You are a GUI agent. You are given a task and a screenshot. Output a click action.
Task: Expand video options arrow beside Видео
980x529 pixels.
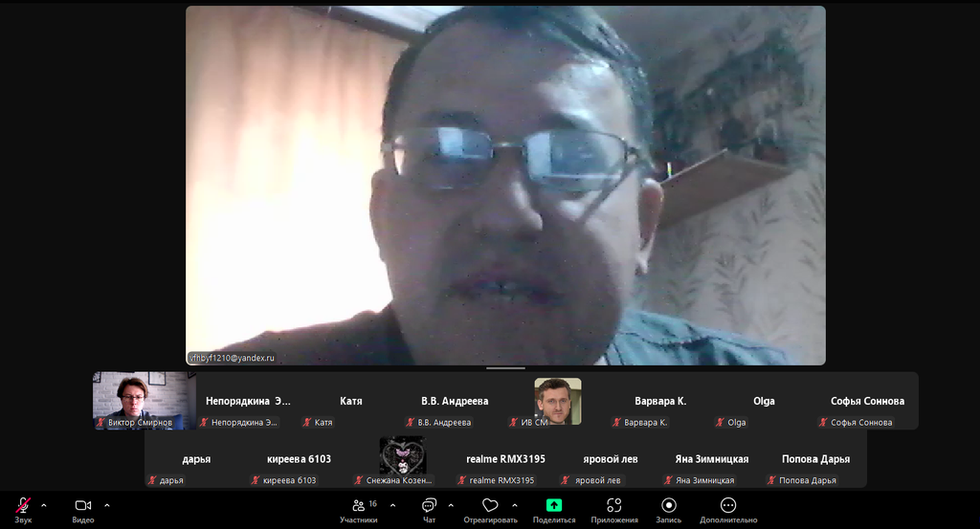click(x=106, y=505)
